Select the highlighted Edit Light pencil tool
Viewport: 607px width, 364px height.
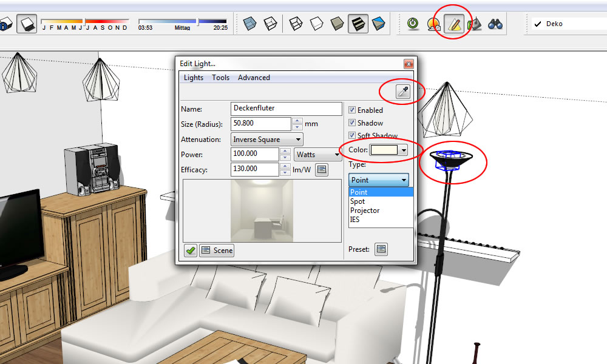[x=453, y=24]
